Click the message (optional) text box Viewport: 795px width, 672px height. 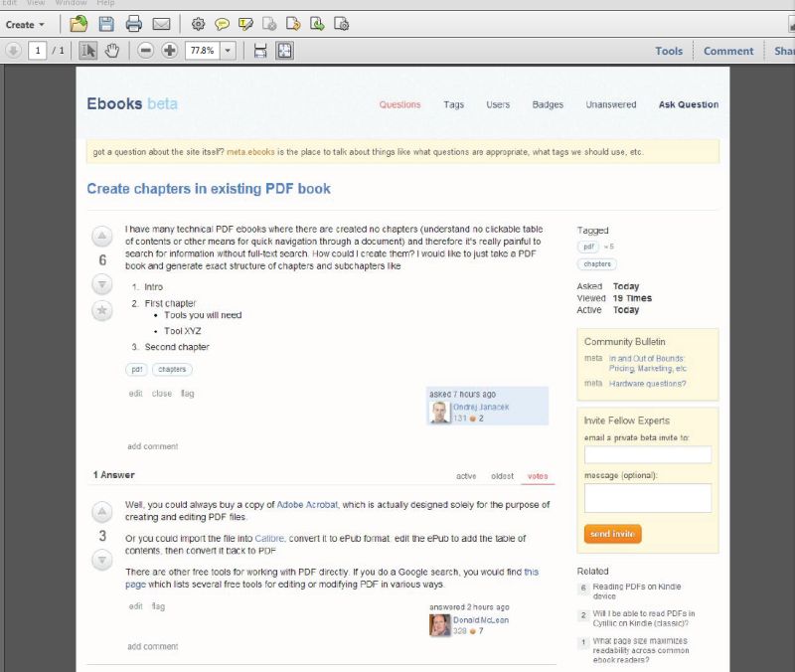point(648,498)
